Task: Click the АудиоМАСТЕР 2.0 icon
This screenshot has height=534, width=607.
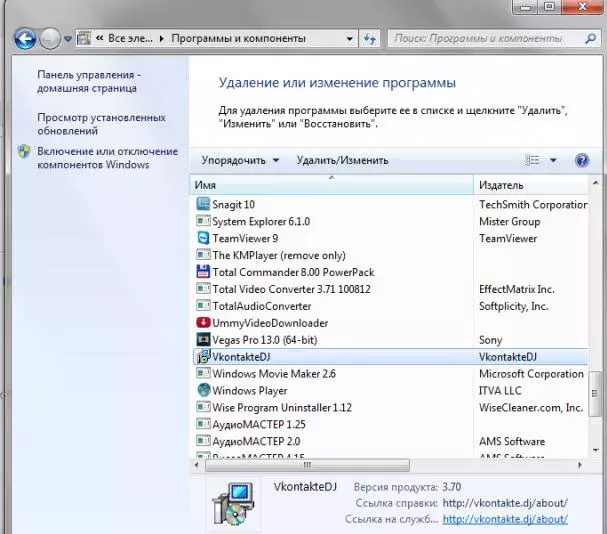Action: [203, 441]
